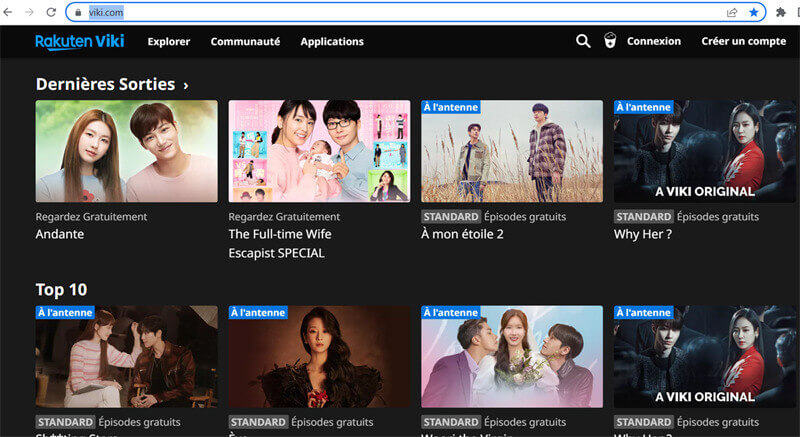This screenshot has height=437, width=800.
Task: Click A VIKI ORIGINAL label on Top 10 Why Her
Action: pyautogui.click(x=705, y=397)
